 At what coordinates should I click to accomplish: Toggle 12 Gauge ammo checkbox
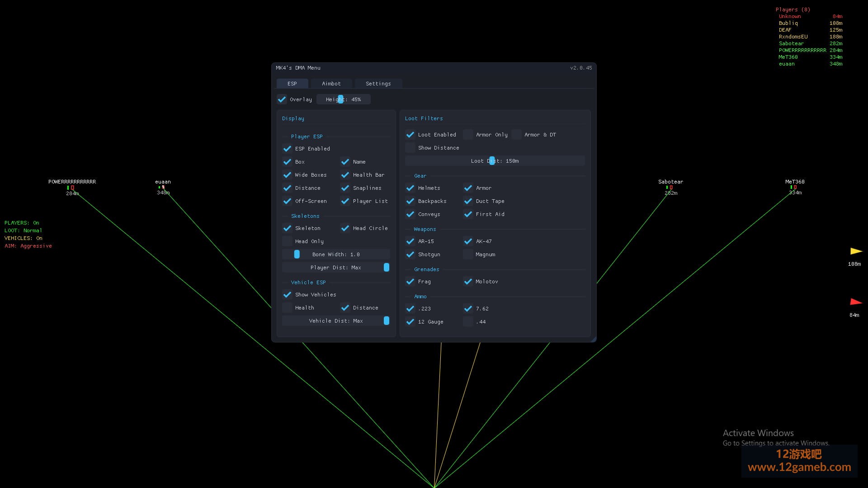pyautogui.click(x=410, y=322)
